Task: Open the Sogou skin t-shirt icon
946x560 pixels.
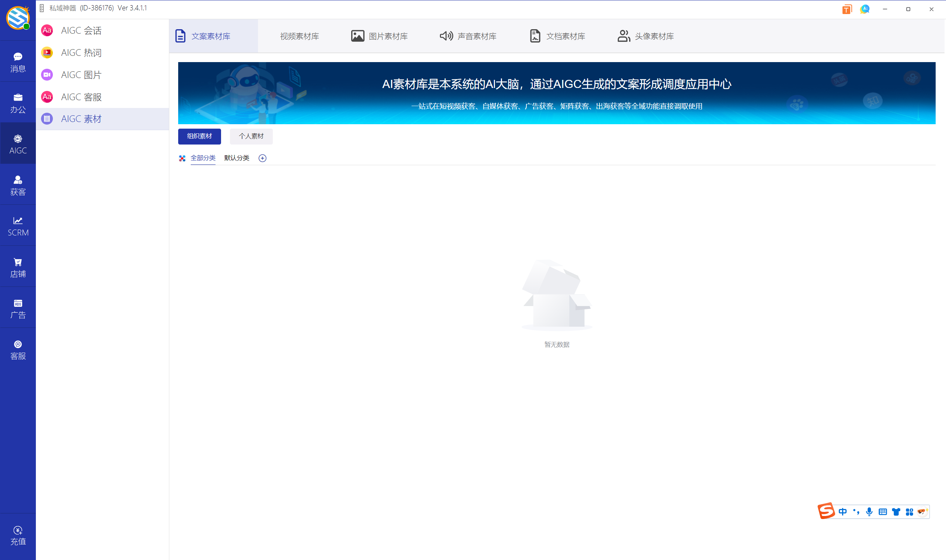Action: tap(896, 511)
